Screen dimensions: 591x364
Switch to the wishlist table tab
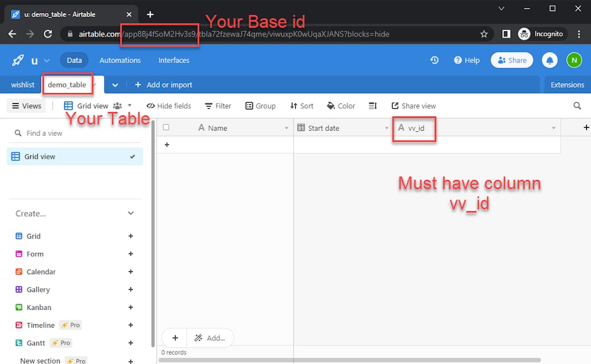coord(22,85)
